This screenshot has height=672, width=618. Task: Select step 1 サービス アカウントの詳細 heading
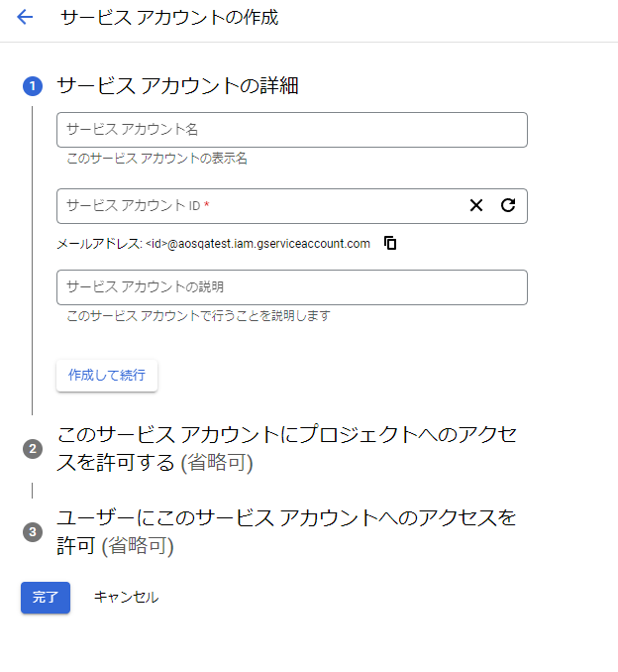click(177, 85)
